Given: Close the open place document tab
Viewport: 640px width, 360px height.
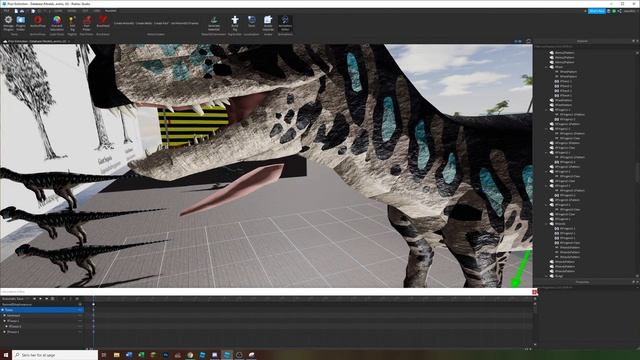Looking at the screenshot, I should [69, 41].
